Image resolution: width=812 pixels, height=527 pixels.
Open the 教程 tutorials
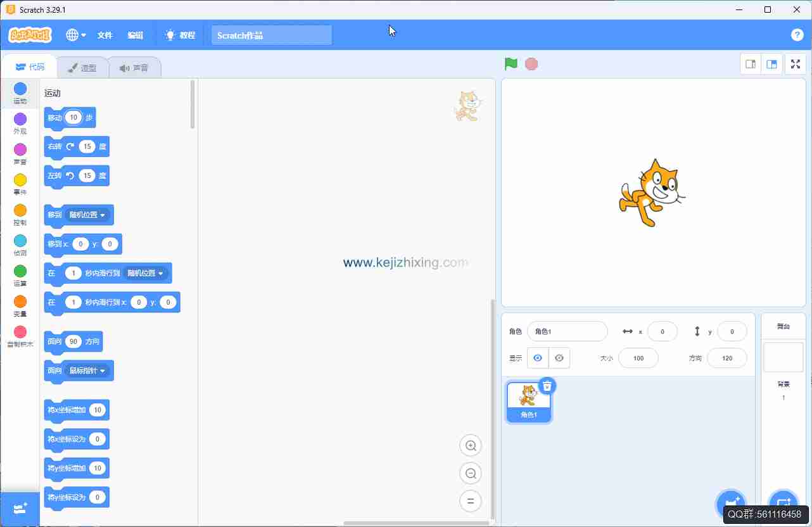(x=180, y=35)
